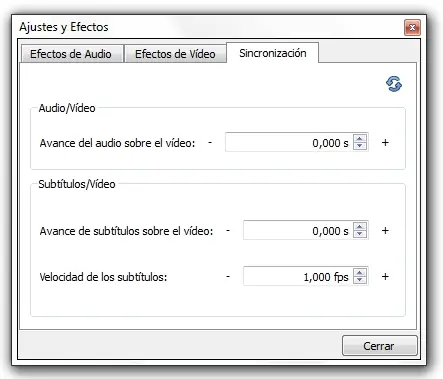Increase subtitle advance with up spinner arrow
The width and height of the screenshot is (443, 379).
pos(360,226)
